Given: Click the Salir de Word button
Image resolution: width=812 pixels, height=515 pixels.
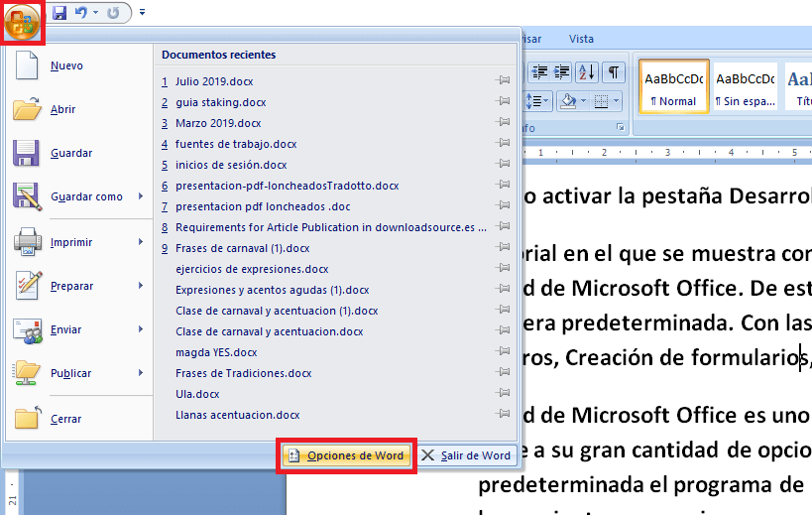Looking at the screenshot, I should click(467, 455).
